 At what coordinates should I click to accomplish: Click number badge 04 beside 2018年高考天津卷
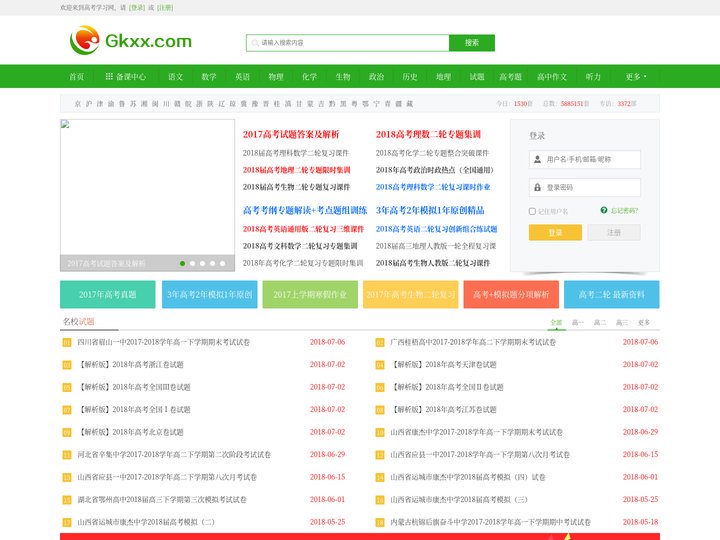point(380,365)
